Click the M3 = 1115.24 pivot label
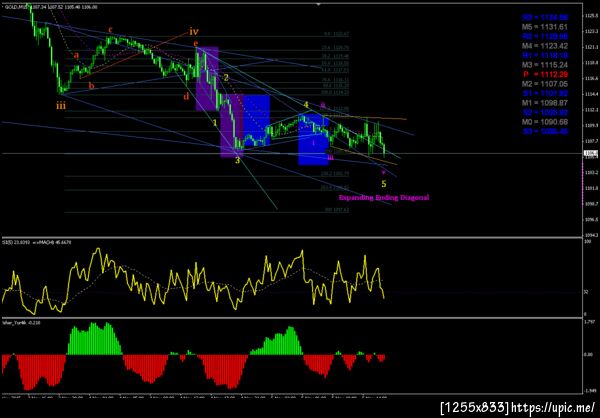The image size is (600, 418). [x=545, y=65]
